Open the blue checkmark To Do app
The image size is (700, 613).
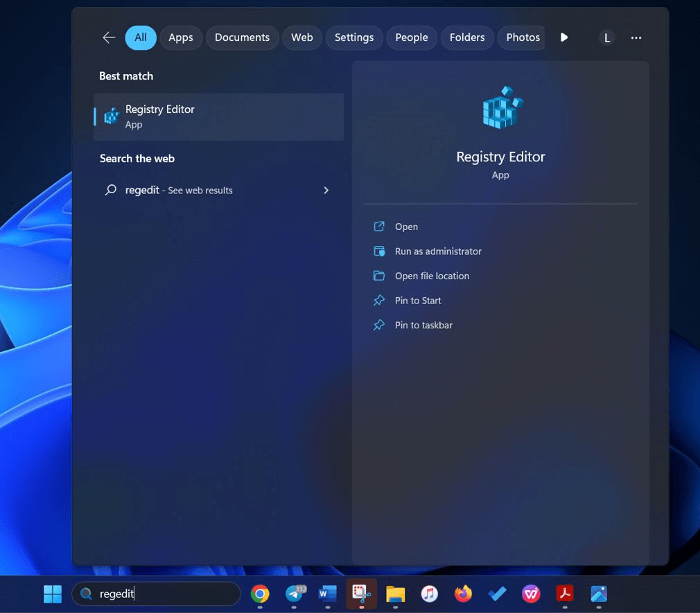point(498,594)
